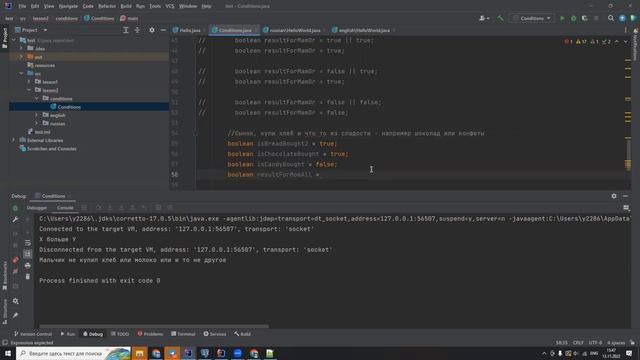Image resolution: width=640 pixels, height=360 pixels.
Task: Select the Console tab
Action: (65, 208)
